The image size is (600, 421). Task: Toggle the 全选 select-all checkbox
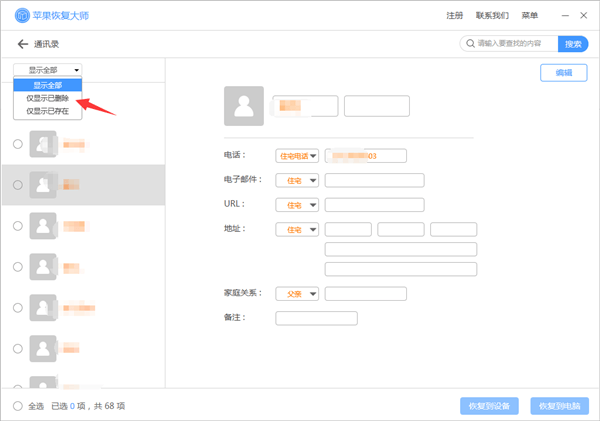pyautogui.click(x=18, y=406)
